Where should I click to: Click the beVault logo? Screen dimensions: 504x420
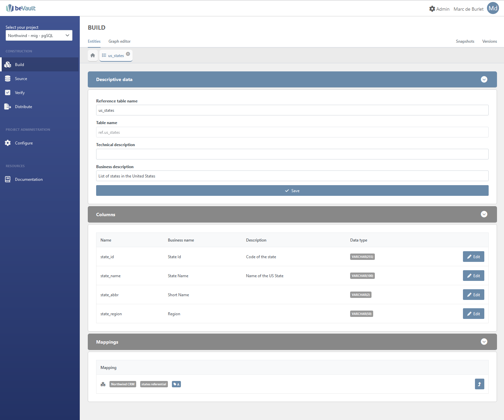click(21, 8)
